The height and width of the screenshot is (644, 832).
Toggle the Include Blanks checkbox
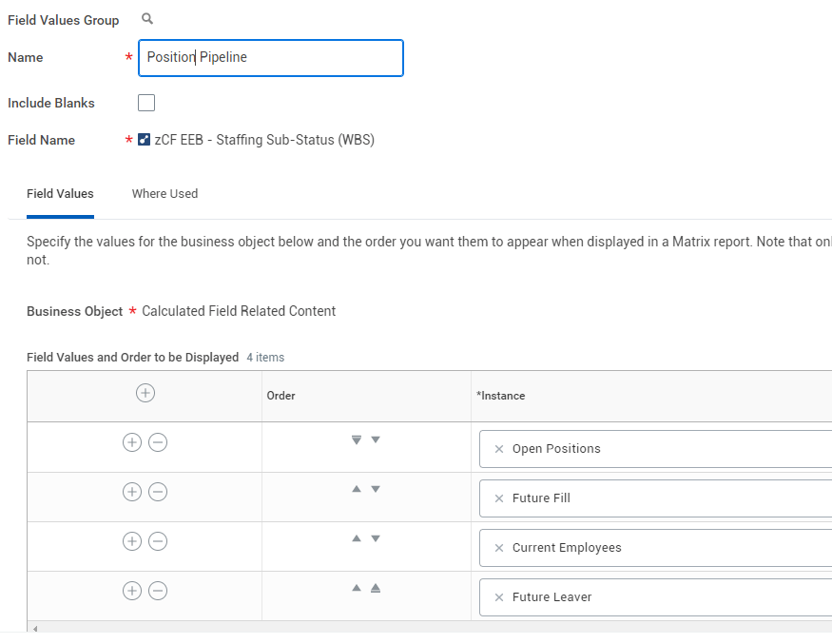click(146, 103)
